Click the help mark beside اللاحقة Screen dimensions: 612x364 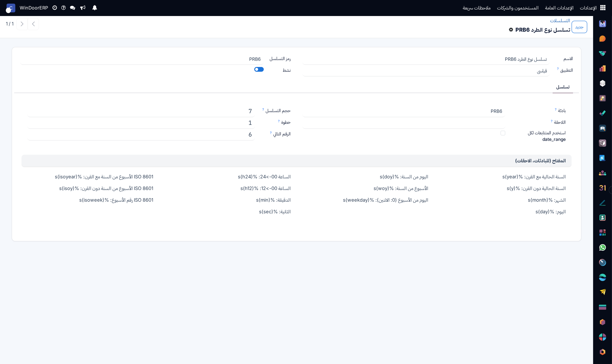click(x=551, y=121)
